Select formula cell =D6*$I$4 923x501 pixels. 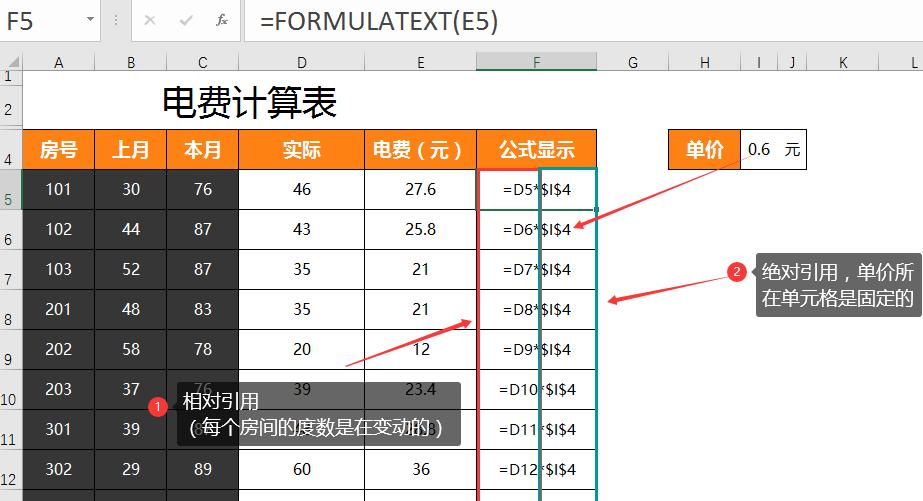pyautogui.click(x=536, y=229)
